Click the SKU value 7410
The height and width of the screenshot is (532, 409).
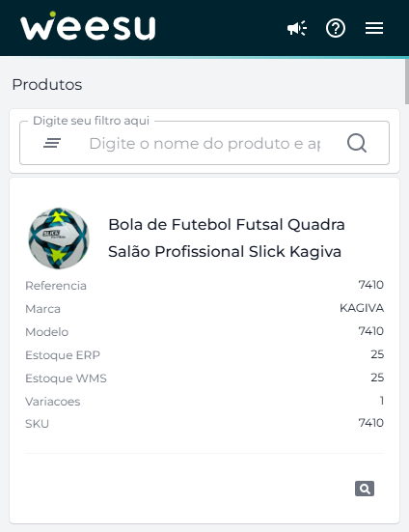pyautogui.click(x=371, y=423)
